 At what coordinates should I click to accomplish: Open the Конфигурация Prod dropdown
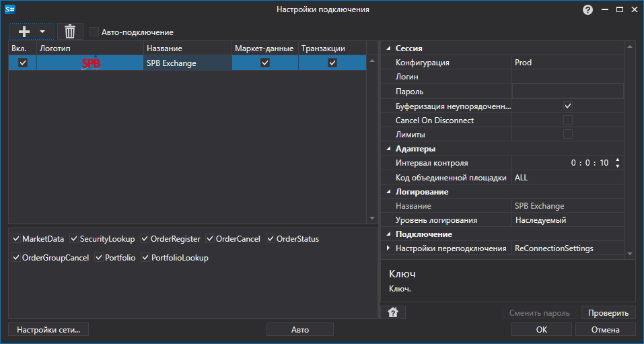click(567, 63)
